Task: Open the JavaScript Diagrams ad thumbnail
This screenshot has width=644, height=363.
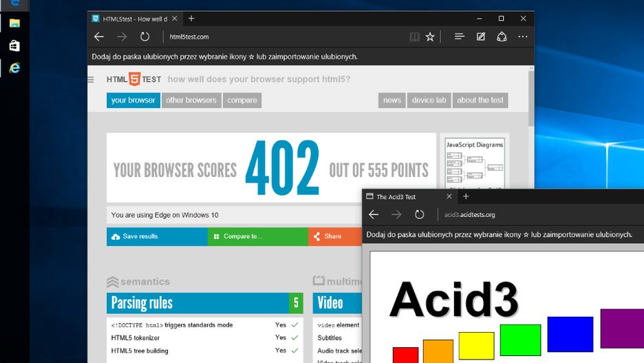Action: click(475, 164)
